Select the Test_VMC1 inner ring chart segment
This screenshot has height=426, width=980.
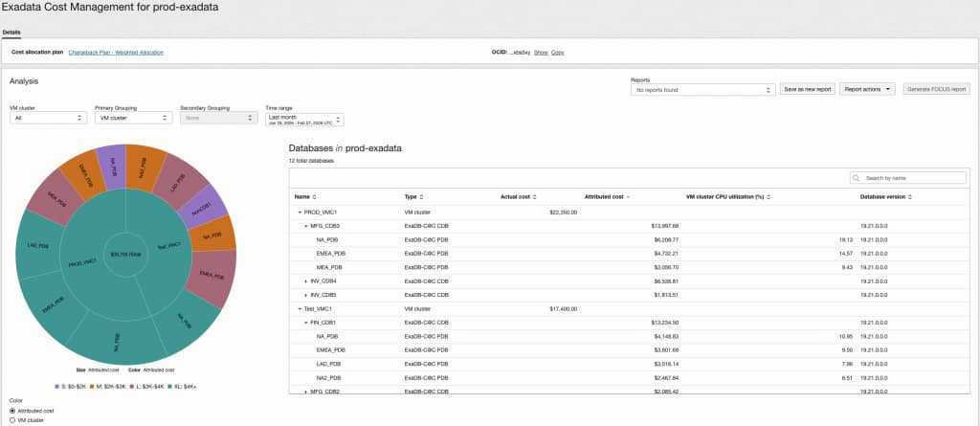[x=168, y=245]
